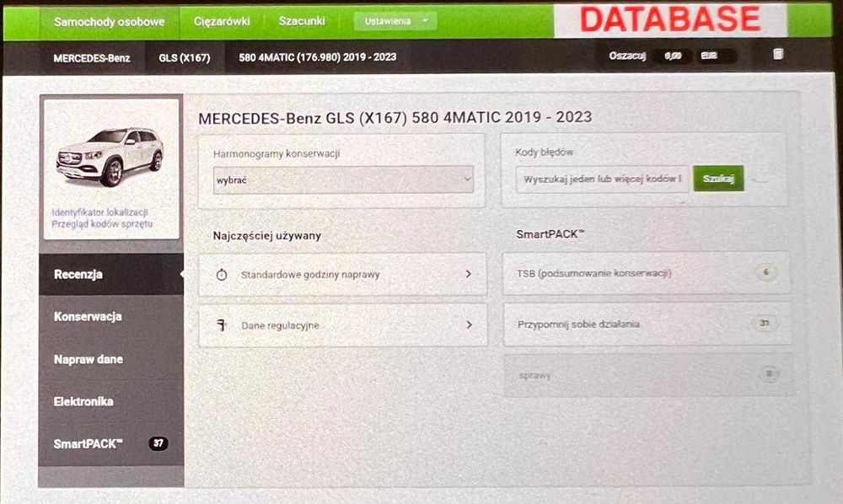The image size is (843, 504).
Task: Switch to Ciężarówki tab
Action: (222, 22)
